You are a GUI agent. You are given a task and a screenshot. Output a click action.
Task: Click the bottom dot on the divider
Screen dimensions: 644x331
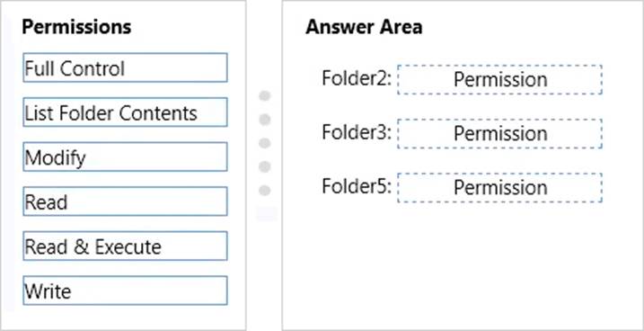(265, 191)
